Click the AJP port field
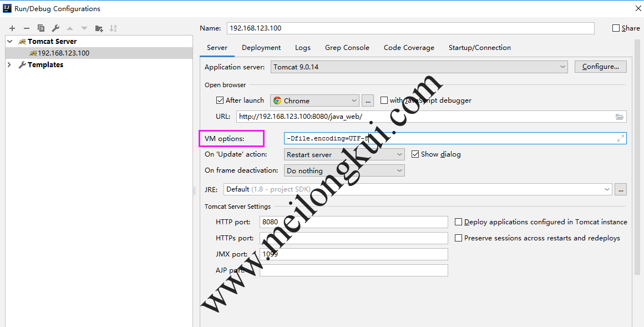 tap(354, 270)
